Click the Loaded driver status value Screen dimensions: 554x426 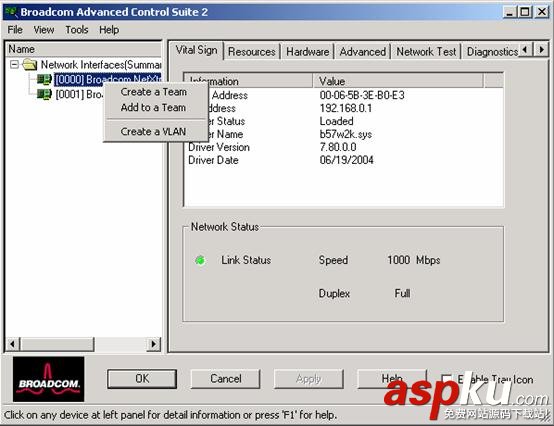(336, 121)
